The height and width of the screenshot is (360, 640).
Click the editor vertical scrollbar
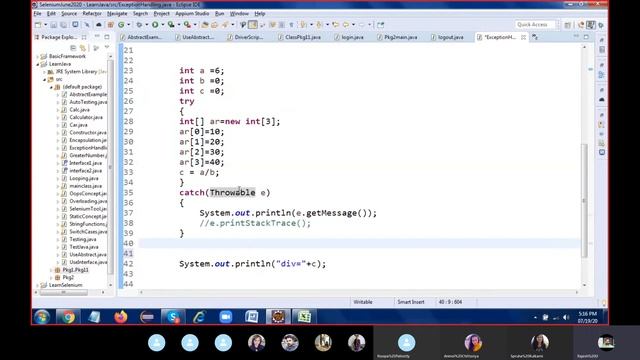coord(584,200)
